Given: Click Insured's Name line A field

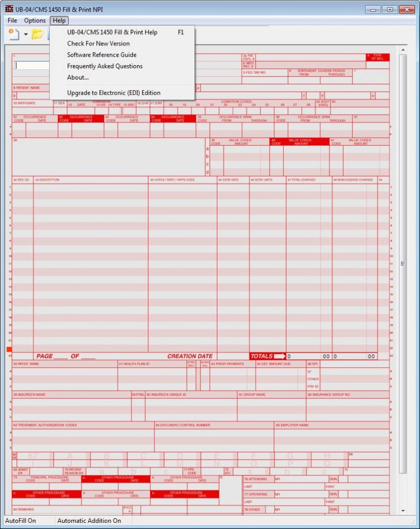Looking at the screenshot, I should click(x=71, y=402).
